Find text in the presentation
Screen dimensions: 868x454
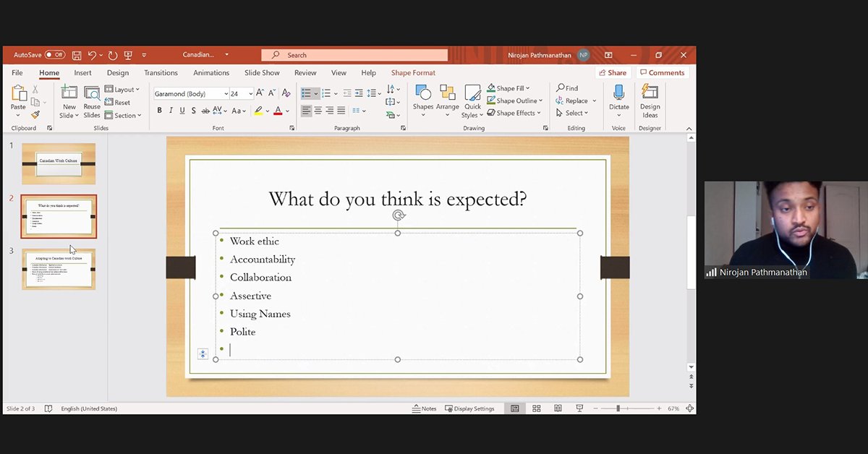[x=567, y=88]
